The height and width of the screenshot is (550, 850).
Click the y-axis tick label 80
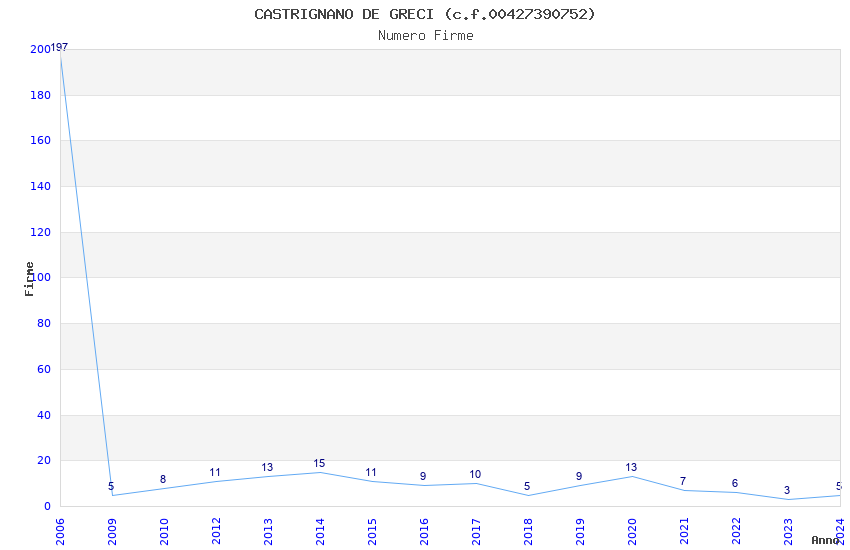[44, 323]
